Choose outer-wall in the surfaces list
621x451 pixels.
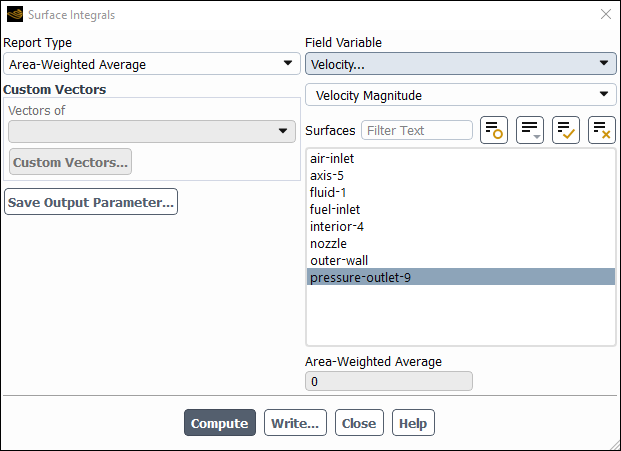click(x=339, y=261)
